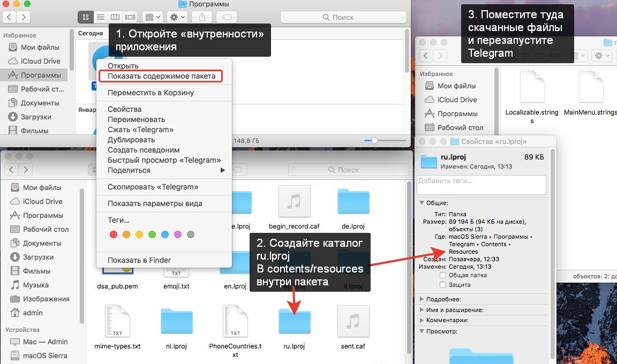Collapse the Общие section in Свойства
Viewport: 617px width, 364px height.
(x=422, y=203)
